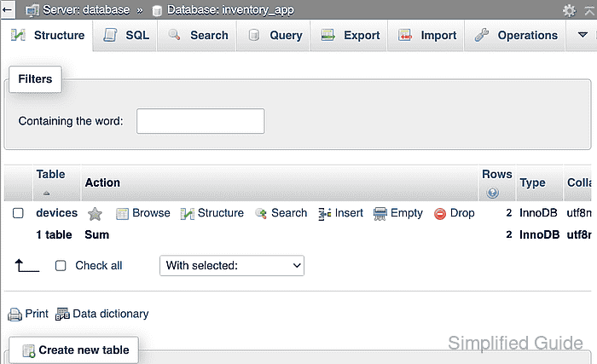Image resolution: width=597 pixels, height=364 pixels.
Task: Click the red Drop icon for devices
Action: [440, 214]
